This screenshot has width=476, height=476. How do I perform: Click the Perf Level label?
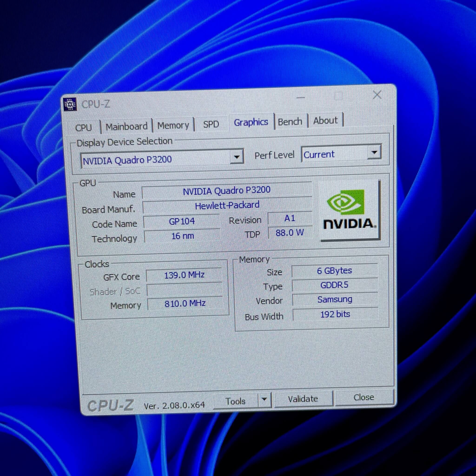click(274, 155)
